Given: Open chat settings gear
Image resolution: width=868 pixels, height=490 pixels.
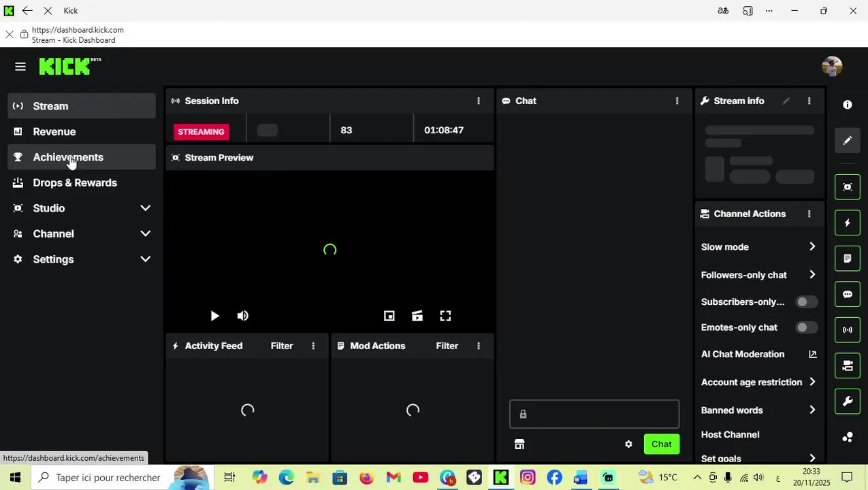Looking at the screenshot, I should 628,444.
